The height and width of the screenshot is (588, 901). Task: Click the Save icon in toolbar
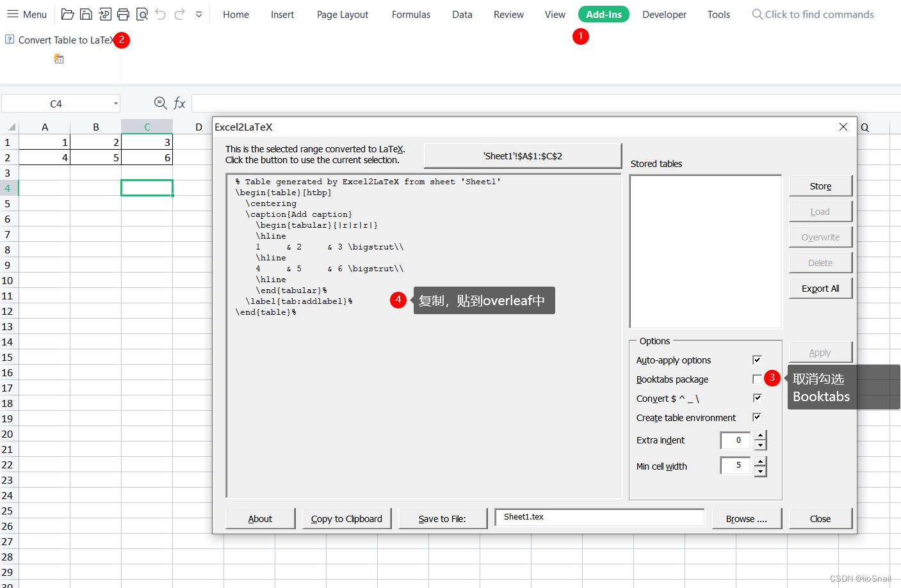click(x=86, y=14)
